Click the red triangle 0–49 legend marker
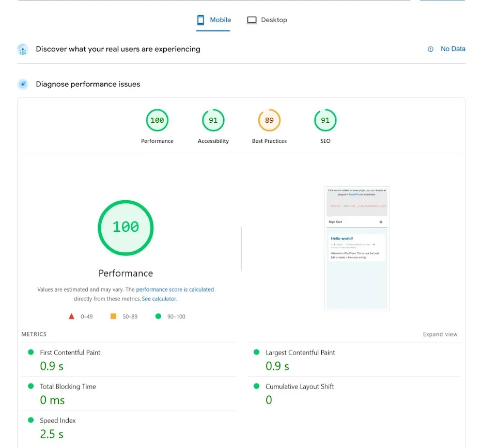This screenshot has width=482, height=448. (72, 316)
